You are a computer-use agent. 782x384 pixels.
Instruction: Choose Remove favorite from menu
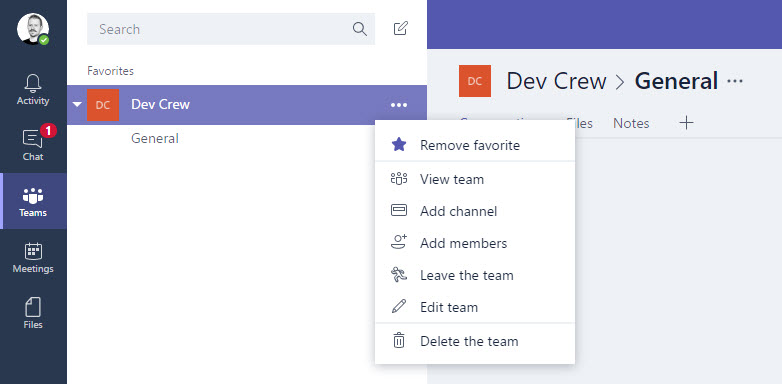tap(475, 145)
